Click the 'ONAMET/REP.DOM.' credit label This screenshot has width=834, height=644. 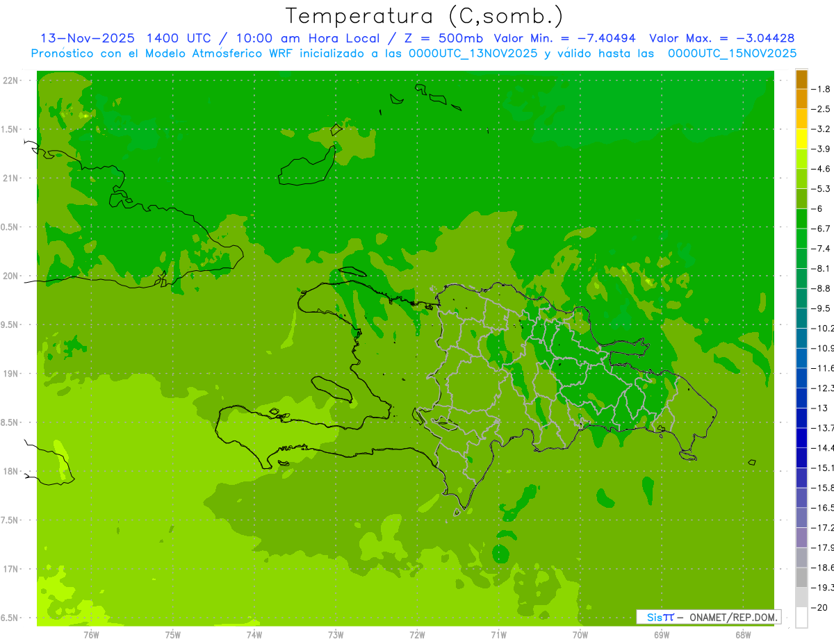click(x=733, y=617)
